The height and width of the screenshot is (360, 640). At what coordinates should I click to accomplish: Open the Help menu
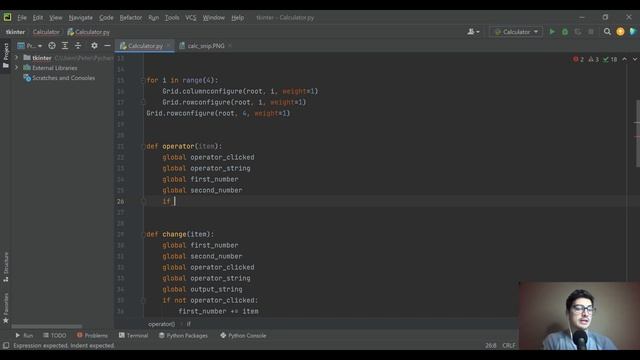[238, 18]
